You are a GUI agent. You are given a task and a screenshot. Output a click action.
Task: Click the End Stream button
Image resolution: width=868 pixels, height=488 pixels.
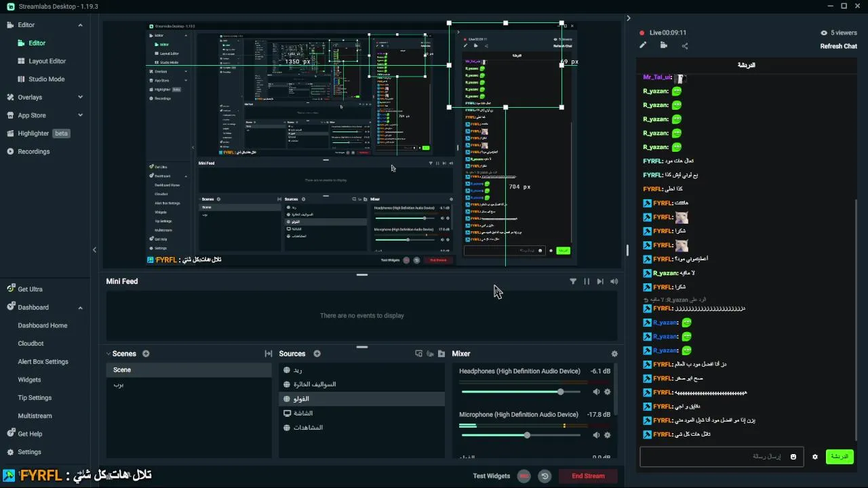coord(588,476)
